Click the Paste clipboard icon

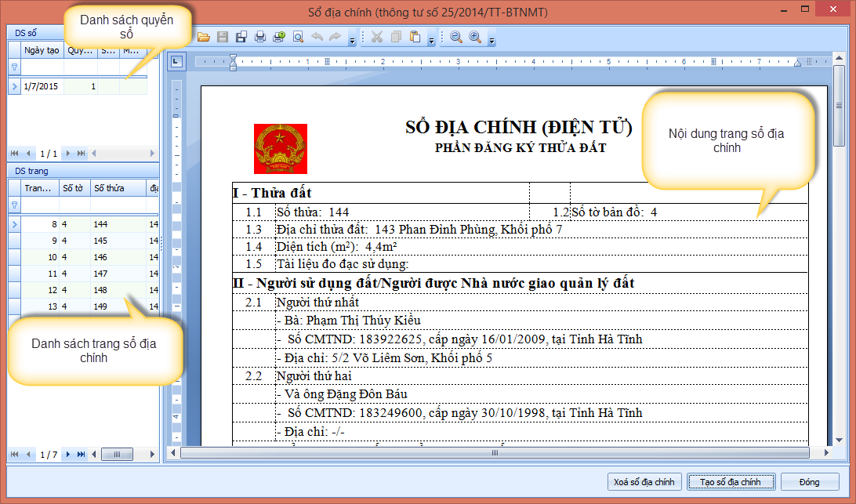415,37
